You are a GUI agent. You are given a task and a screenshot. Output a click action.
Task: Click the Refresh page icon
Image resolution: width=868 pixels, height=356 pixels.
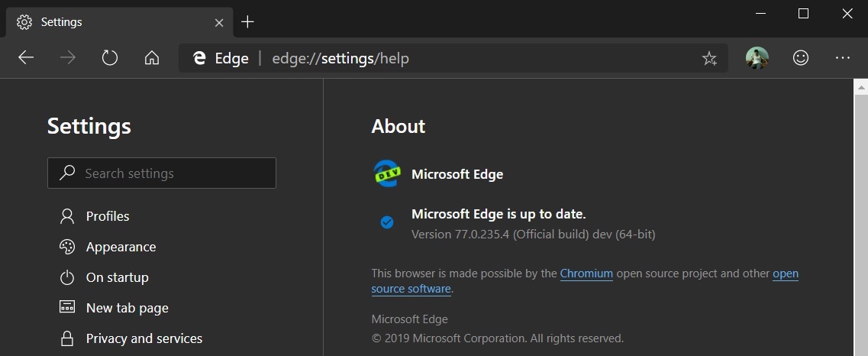(110, 57)
